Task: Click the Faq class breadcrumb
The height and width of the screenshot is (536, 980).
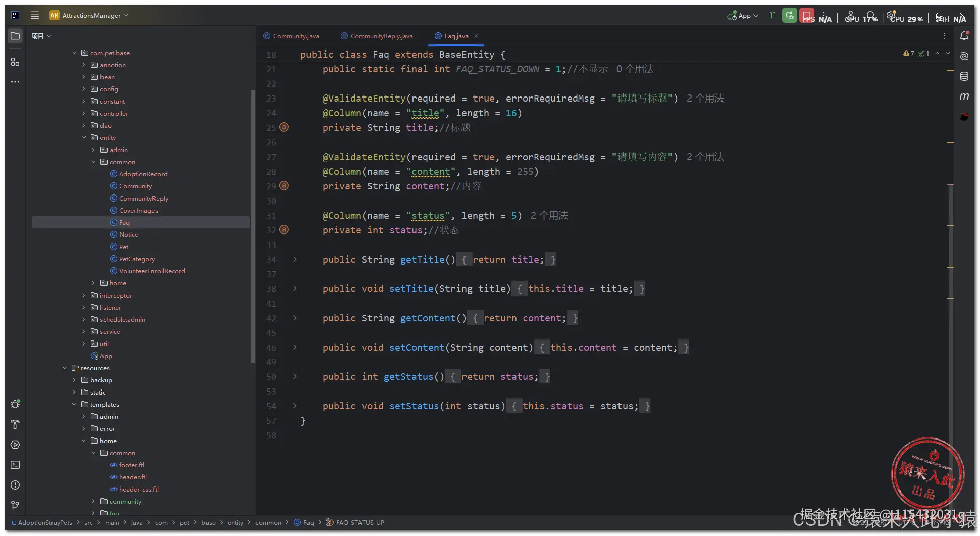Action: [304, 522]
